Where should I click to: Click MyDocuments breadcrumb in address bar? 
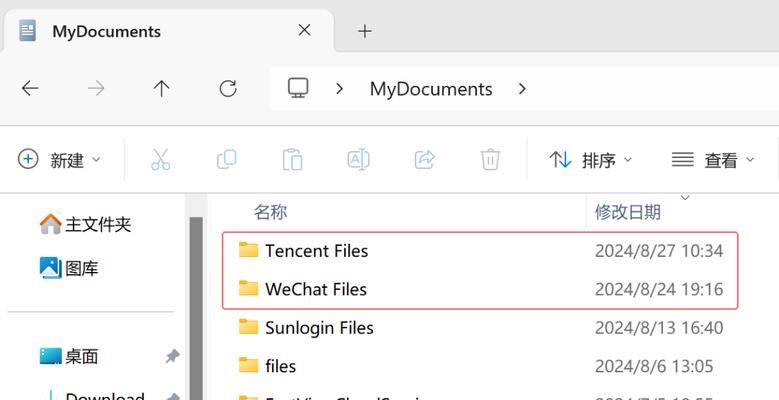[431, 89]
